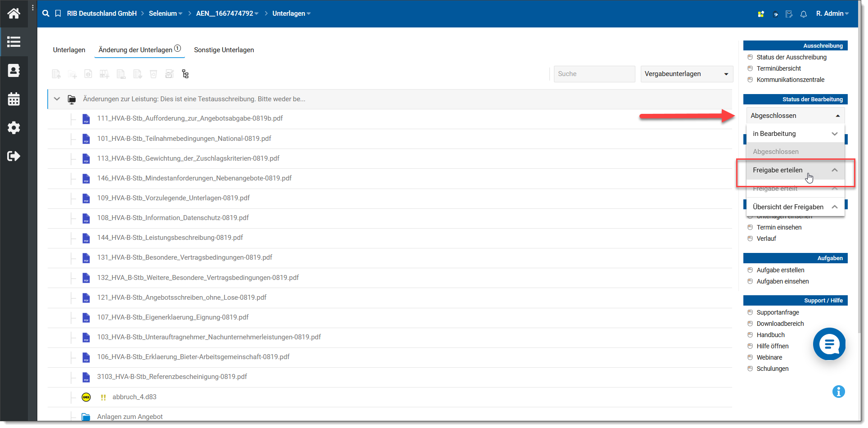
Task: Open the vertical dots menu
Action: (33, 8)
